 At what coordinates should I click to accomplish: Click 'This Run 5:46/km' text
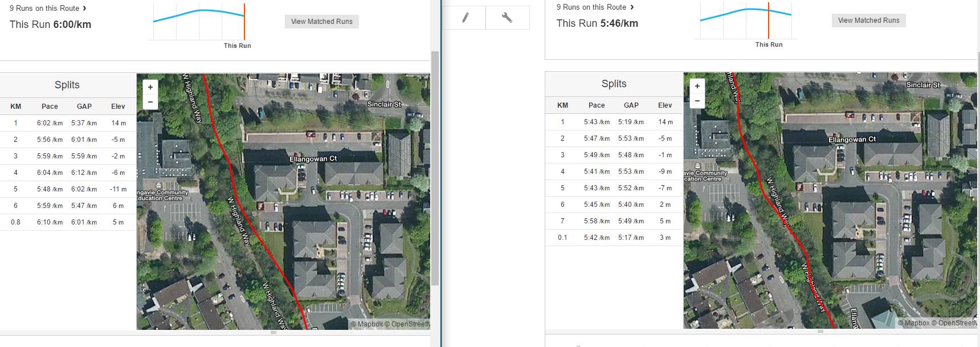597,23
